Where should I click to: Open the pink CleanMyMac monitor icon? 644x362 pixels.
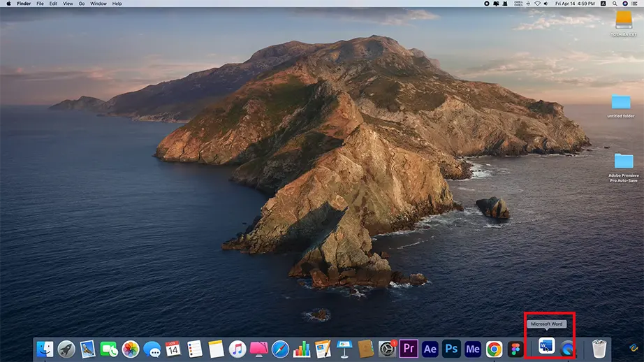click(x=258, y=349)
